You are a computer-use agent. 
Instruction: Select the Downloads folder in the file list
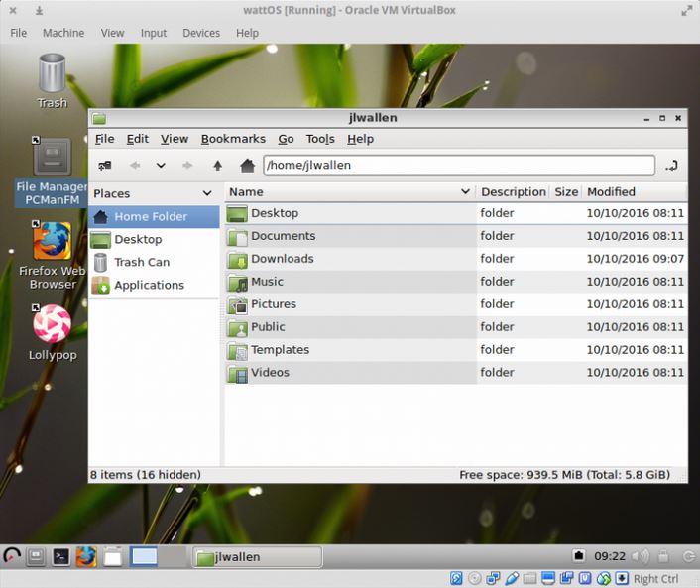click(x=282, y=259)
